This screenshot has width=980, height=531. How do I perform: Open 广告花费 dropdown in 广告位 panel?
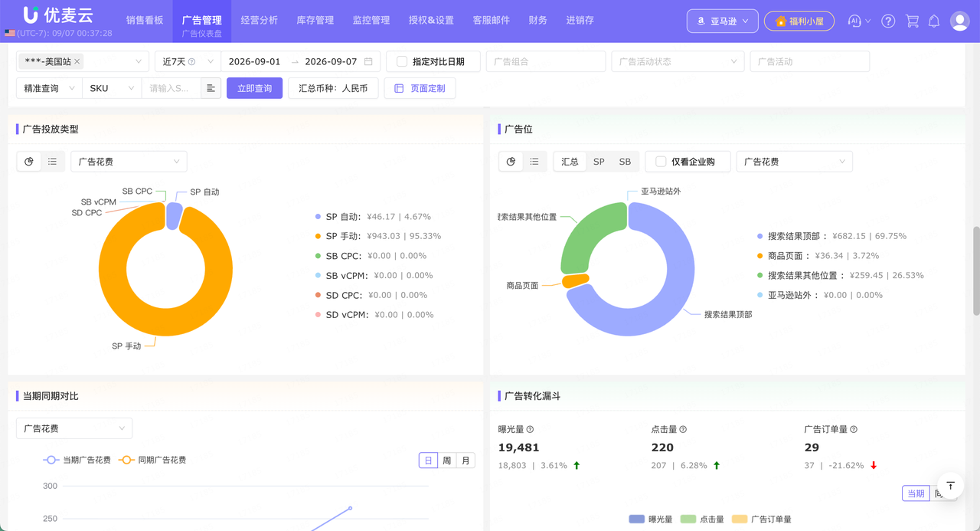click(x=794, y=162)
